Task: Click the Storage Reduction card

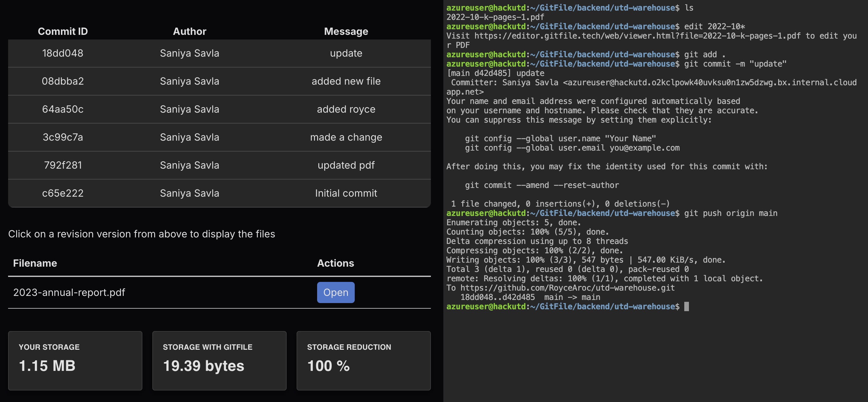Action: (x=363, y=361)
